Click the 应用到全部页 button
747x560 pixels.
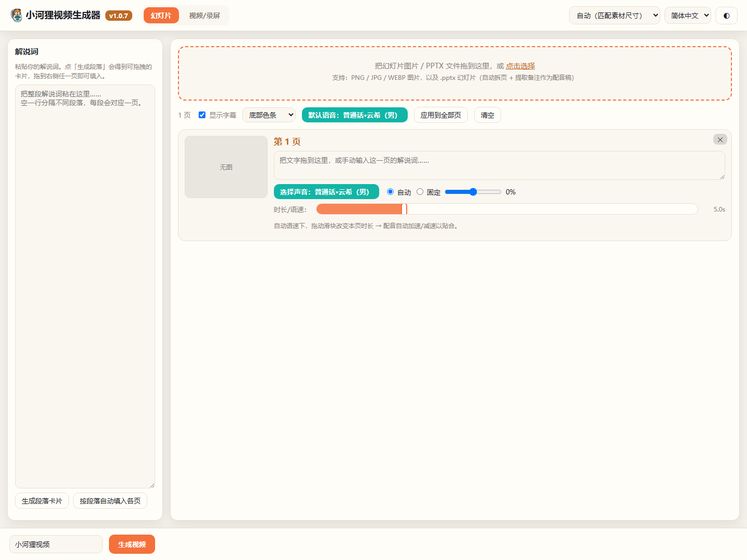tap(441, 115)
